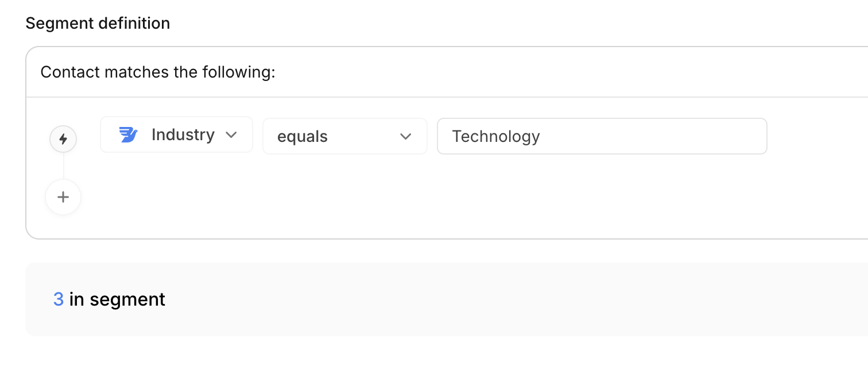
Task: Click the 'Segment definition' heading
Action: [x=98, y=24]
